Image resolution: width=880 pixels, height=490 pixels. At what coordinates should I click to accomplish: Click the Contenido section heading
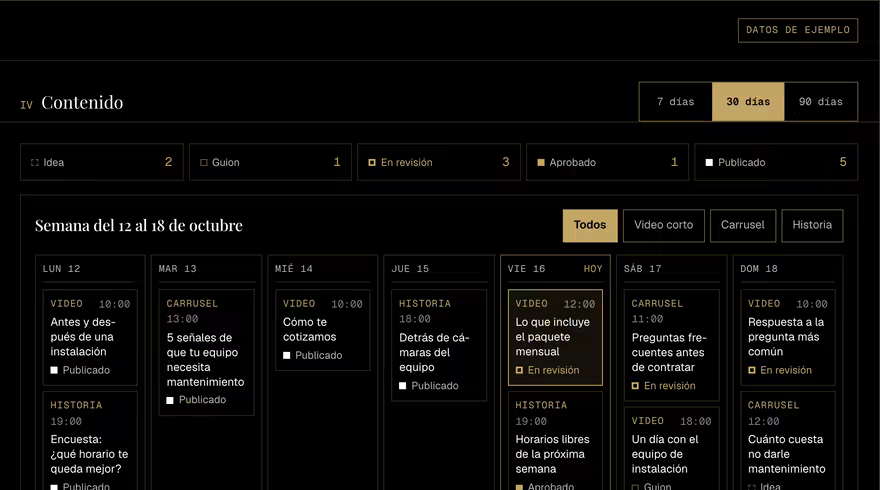tap(82, 103)
